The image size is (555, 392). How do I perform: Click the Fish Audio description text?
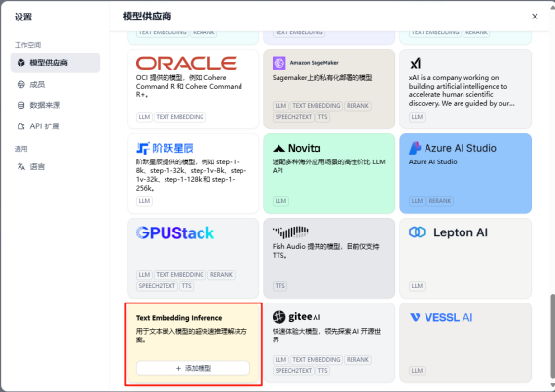[x=325, y=251]
